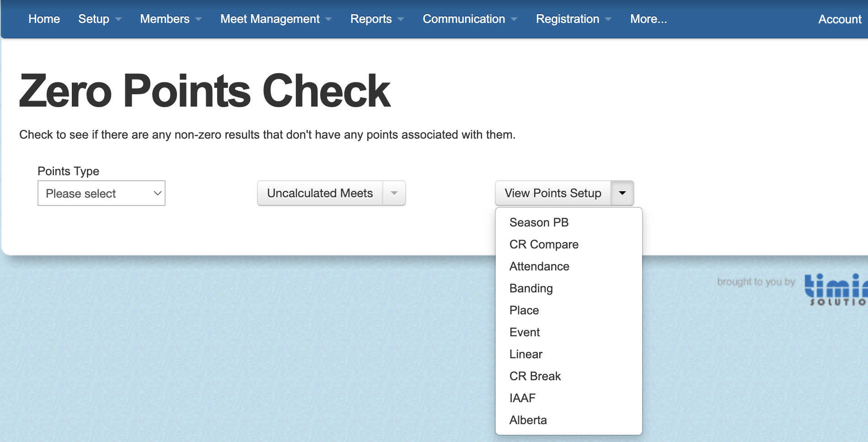Click the Timing Solutions logo
The width and height of the screenshot is (868, 442).
[x=836, y=290]
